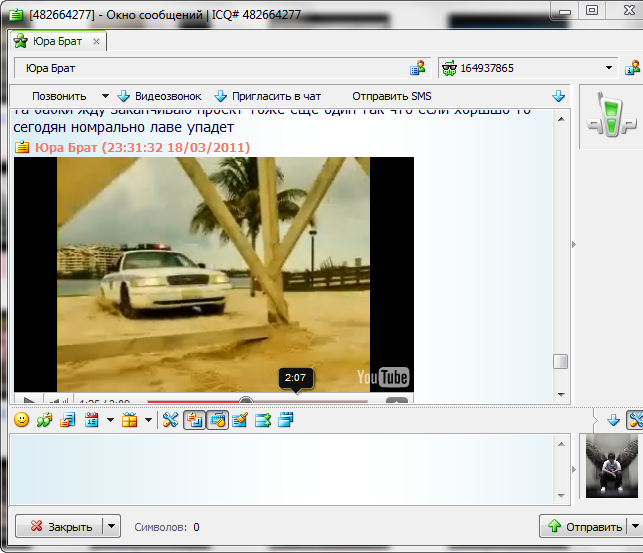Screen dimensions: 643x553
Task: Open message history icon in toolbar
Action: pyautogui.click(x=68, y=420)
